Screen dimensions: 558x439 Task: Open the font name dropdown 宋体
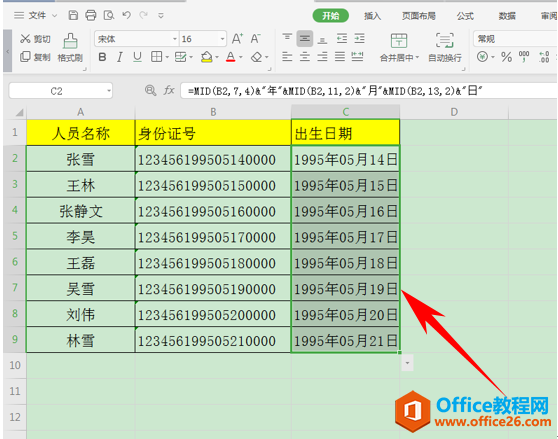[x=175, y=39]
